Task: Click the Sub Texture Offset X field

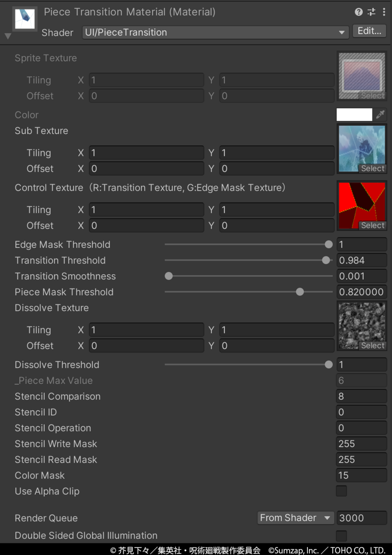Action: click(x=146, y=169)
